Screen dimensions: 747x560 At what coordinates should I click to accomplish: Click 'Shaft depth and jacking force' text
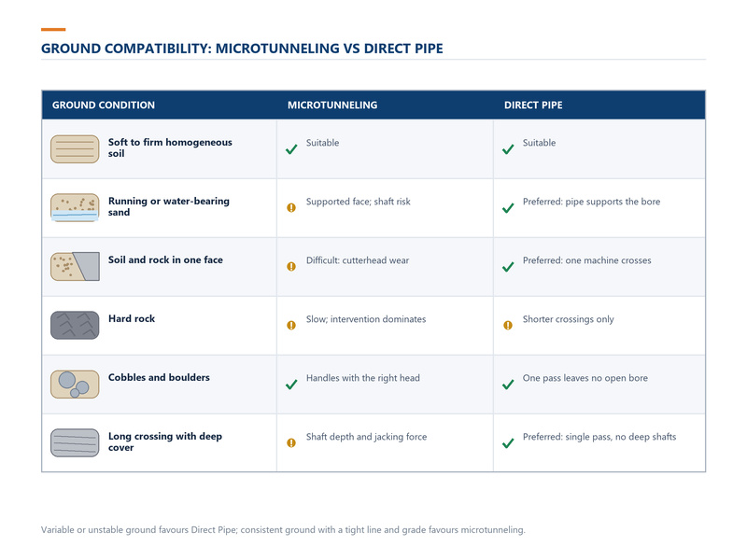coord(366,437)
